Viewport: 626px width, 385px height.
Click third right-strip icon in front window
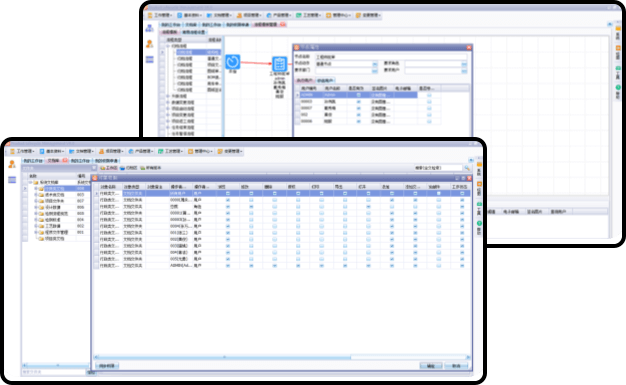point(479,204)
